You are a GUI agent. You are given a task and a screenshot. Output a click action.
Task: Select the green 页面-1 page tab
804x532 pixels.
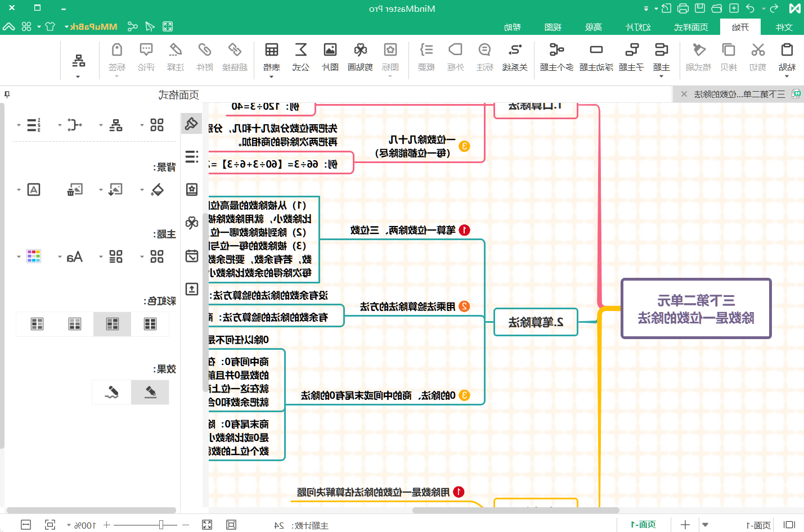tap(643, 524)
